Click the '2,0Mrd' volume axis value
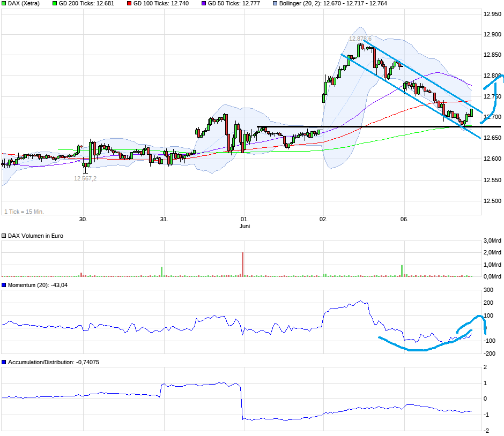 coord(492,252)
